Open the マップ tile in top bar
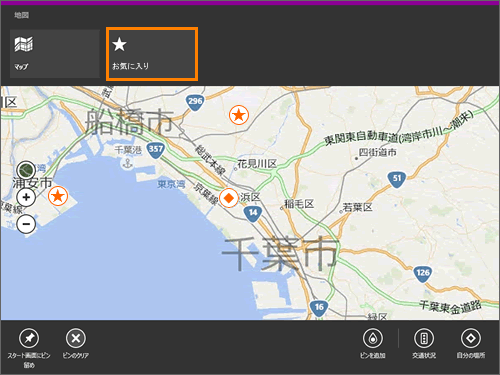 click(x=55, y=54)
